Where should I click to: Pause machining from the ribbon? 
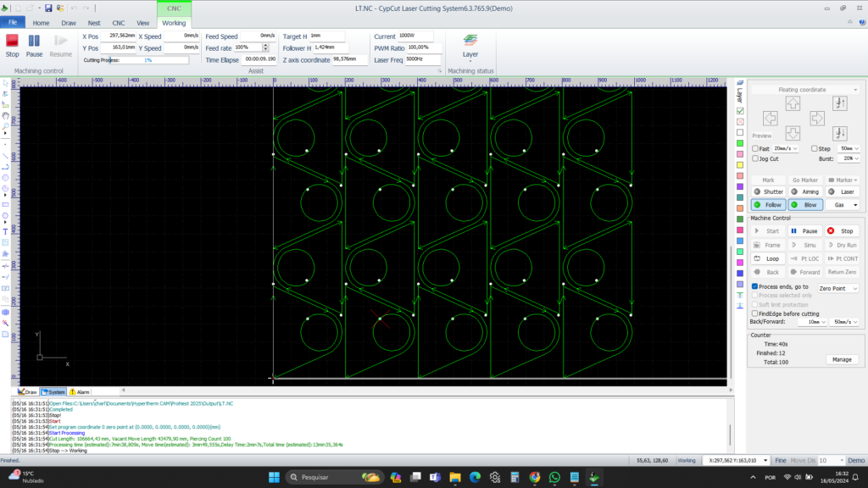[34, 41]
